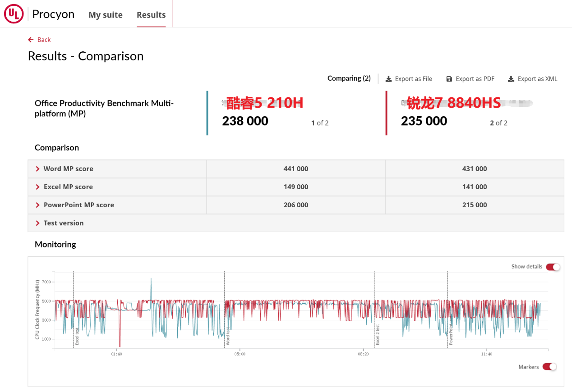The image size is (572, 392).
Task: Click the Export as PDF save icon
Action: pyautogui.click(x=449, y=79)
